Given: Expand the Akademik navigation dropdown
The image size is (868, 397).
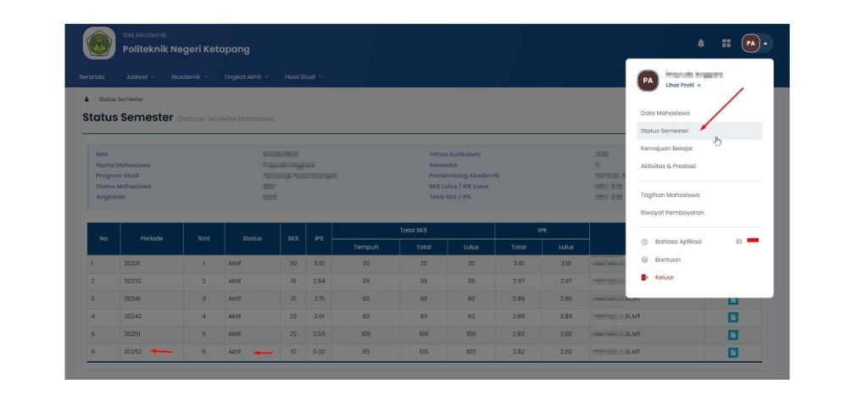Looking at the screenshot, I should 189,77.
